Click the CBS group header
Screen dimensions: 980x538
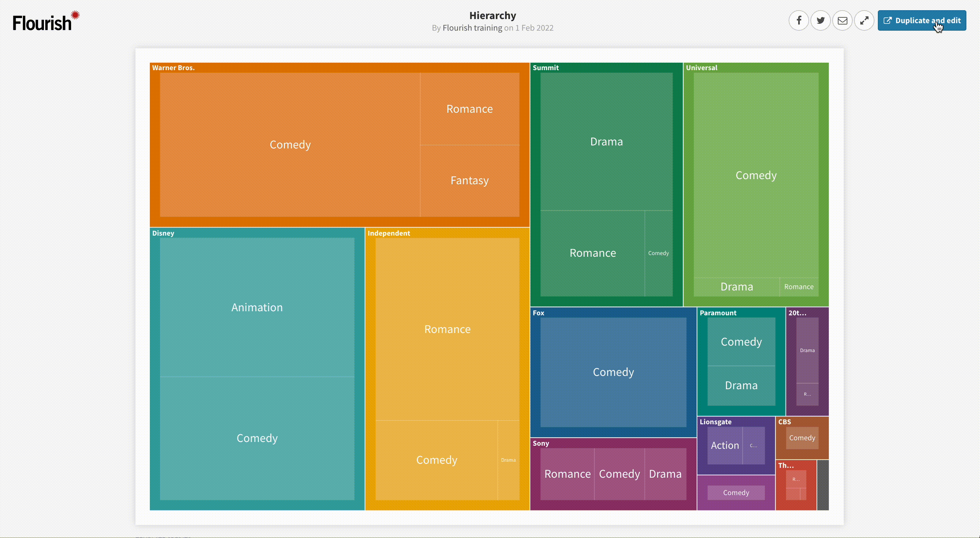785,422
